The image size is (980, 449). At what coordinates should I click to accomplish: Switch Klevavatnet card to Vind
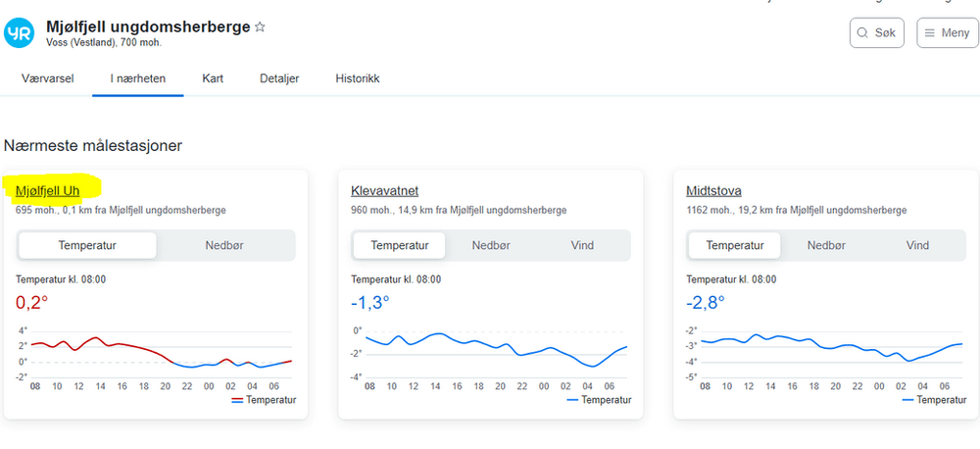click(582, 245)
